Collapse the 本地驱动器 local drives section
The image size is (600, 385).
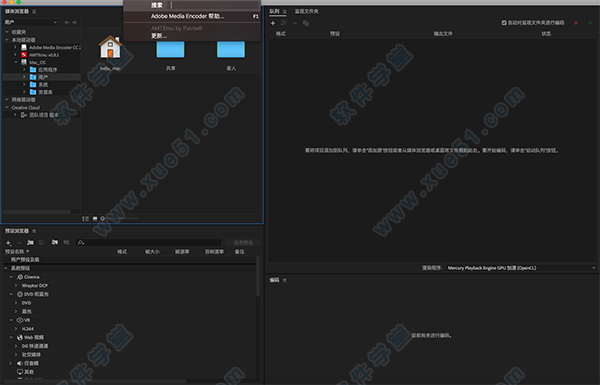(7, 40)
